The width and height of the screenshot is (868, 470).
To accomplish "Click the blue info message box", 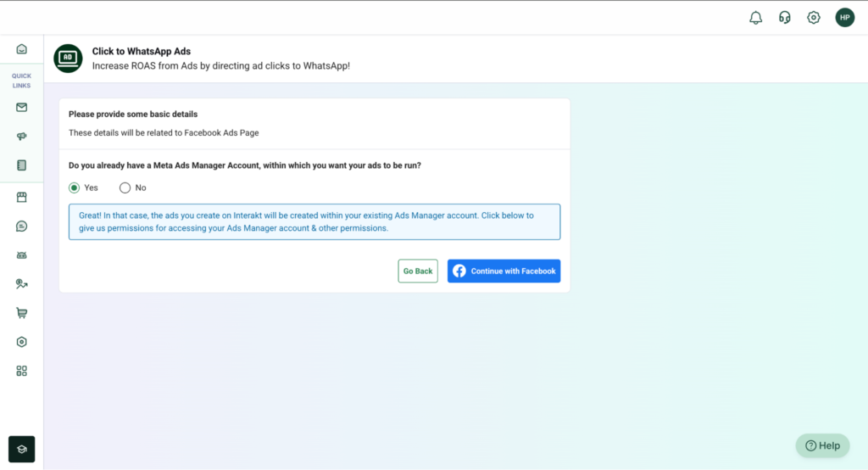I will (314, 221).
